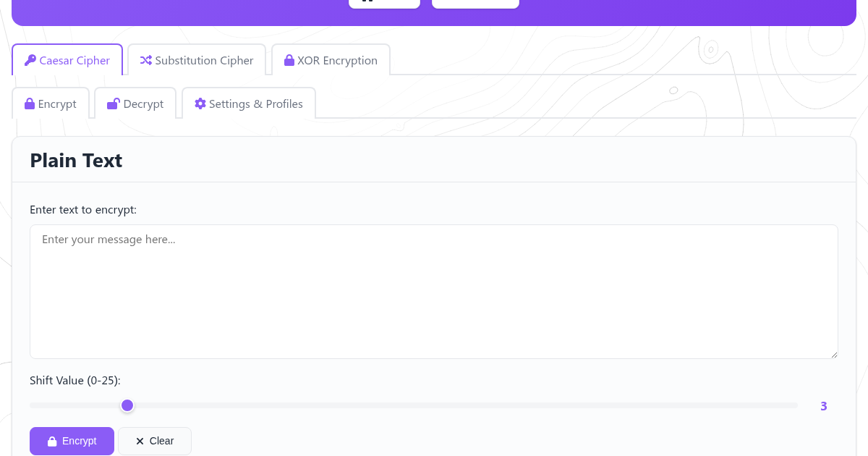Click the padlock icon beside XOR Encryption

pos(289,61)
